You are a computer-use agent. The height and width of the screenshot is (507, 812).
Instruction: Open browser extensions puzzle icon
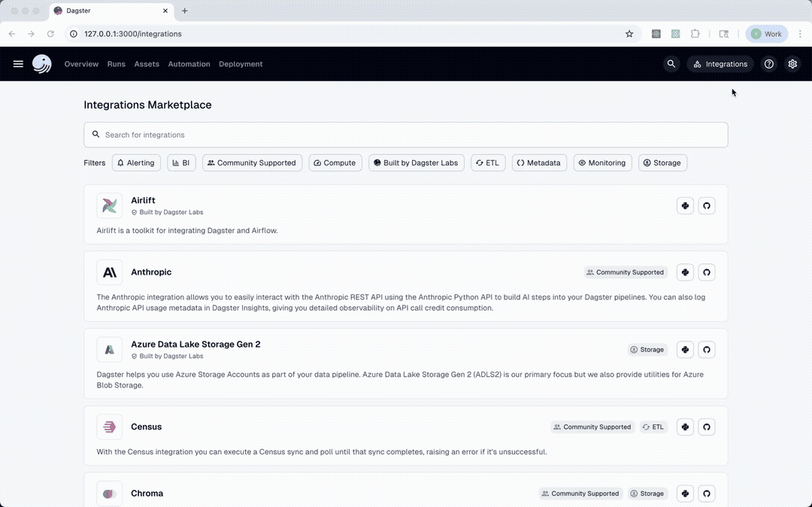(x=695, y=34)
